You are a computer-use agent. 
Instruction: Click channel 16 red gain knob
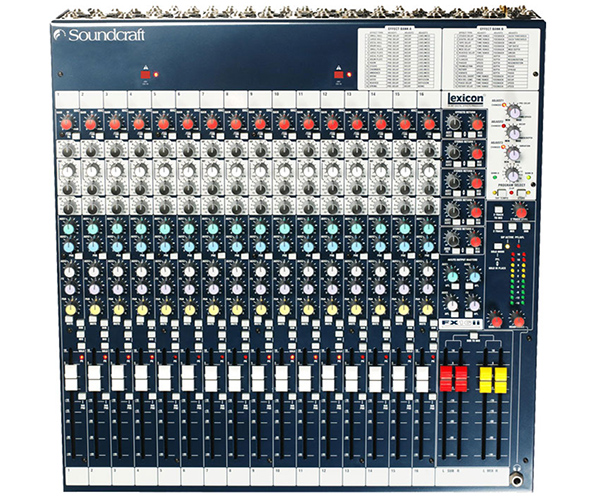click(429, 124)
